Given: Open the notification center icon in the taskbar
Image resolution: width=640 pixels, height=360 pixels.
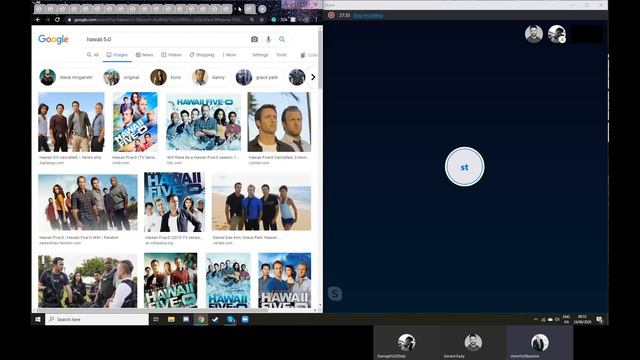Looking at the screenshot, I should [x=599, y=320].
